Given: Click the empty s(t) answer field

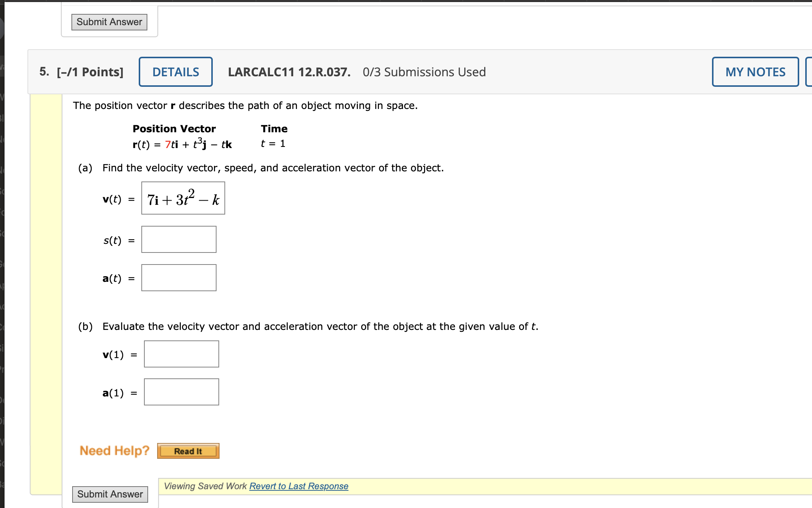Looking at the screenshot, I should click(179, 240).
